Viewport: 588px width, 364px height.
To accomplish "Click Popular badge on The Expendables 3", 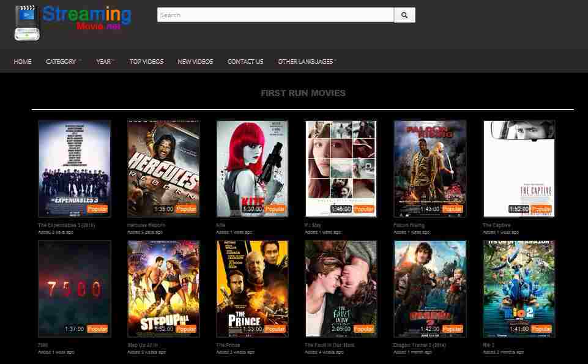I will [x=97, y=209].
